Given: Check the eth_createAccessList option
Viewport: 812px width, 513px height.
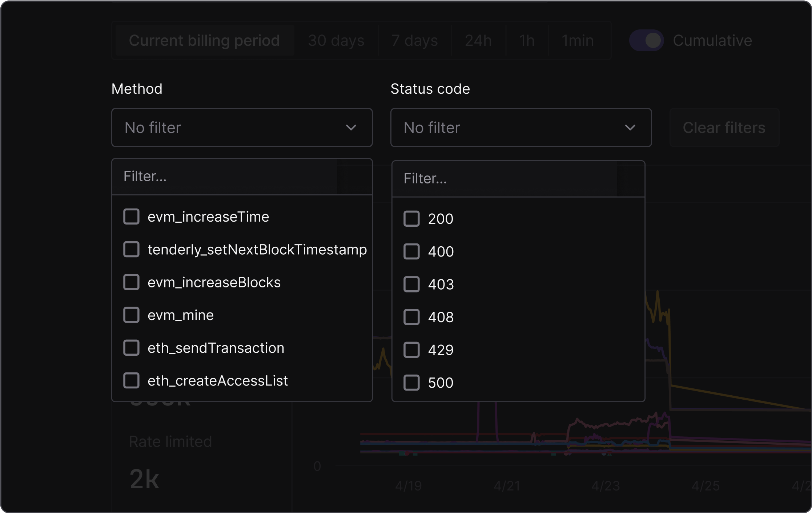Looking at the screenshot, I should (x=131, y=380).
